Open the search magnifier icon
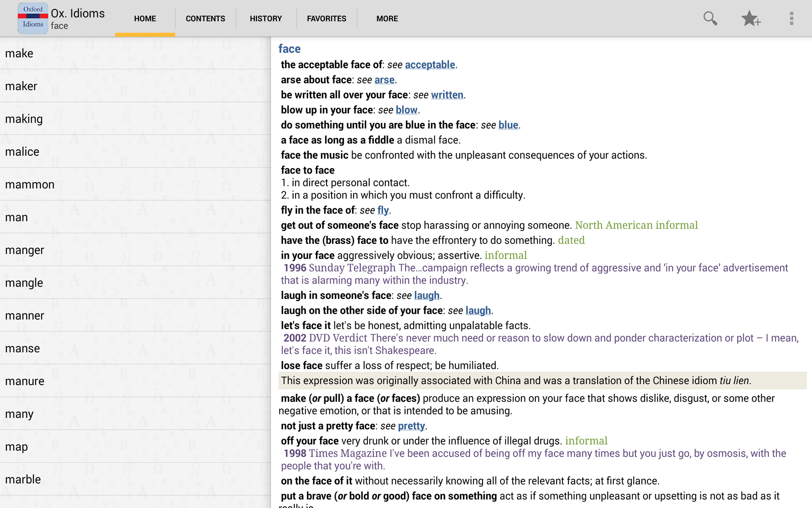 pyautogui.click(x=710, y=19)
